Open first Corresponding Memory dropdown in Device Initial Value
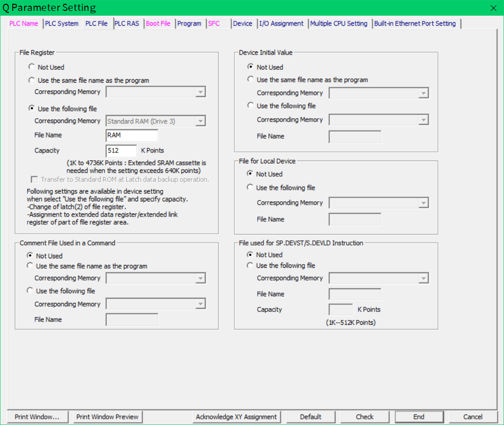The height and width of the screenshot is (425, 504). [423, 94]
